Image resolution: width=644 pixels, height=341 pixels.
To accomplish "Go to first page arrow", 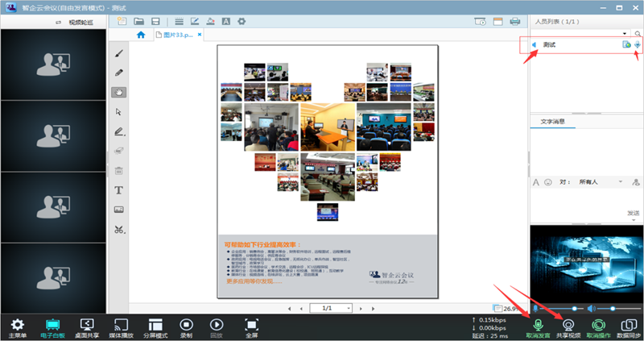I will pyautogui.click(x=290, y=309).
